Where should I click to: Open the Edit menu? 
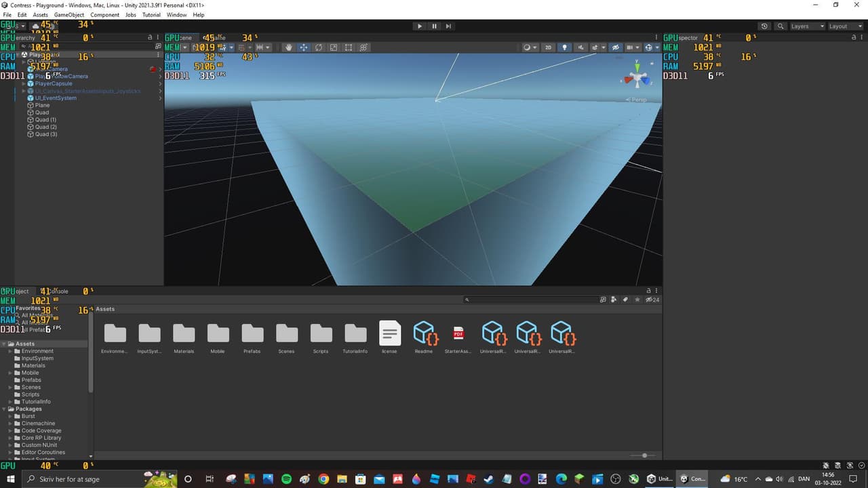coord(22,14)
